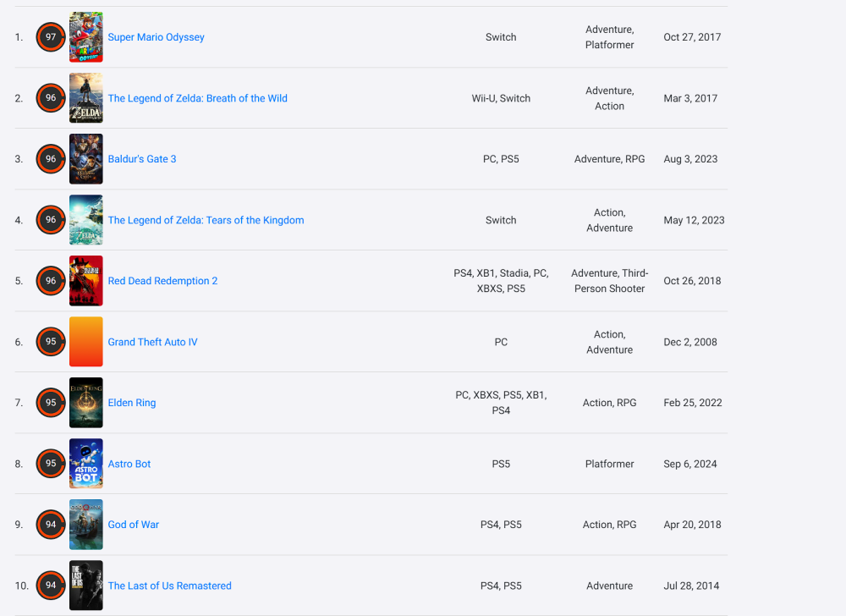Click the orange Grand Theft Auto IV placeholder thumbnail

point(85,342)
